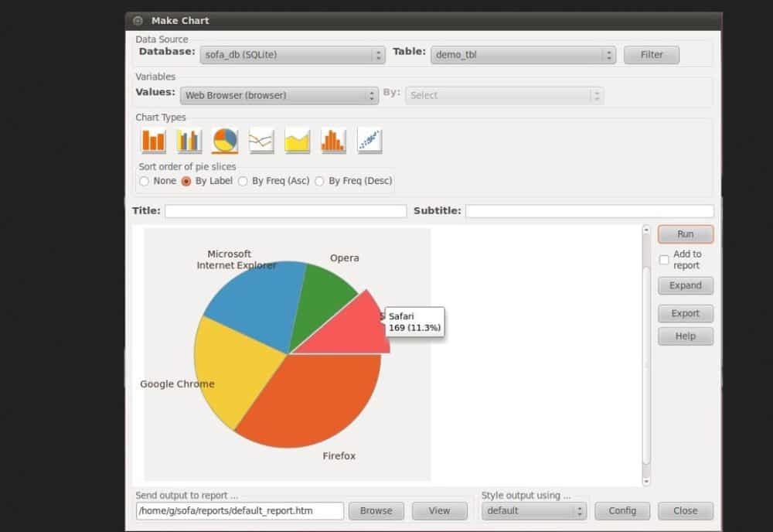
Task: Open the style output dropdown
Action: 534,510
